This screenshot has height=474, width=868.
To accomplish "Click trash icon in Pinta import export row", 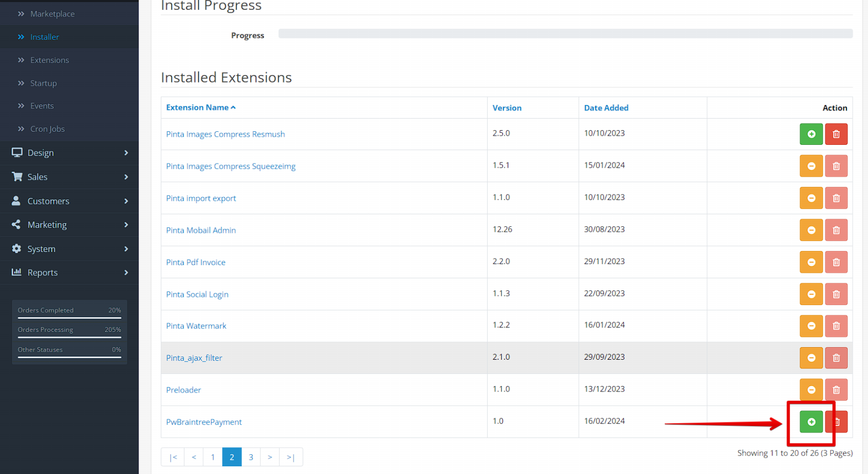I will (836, 198).
